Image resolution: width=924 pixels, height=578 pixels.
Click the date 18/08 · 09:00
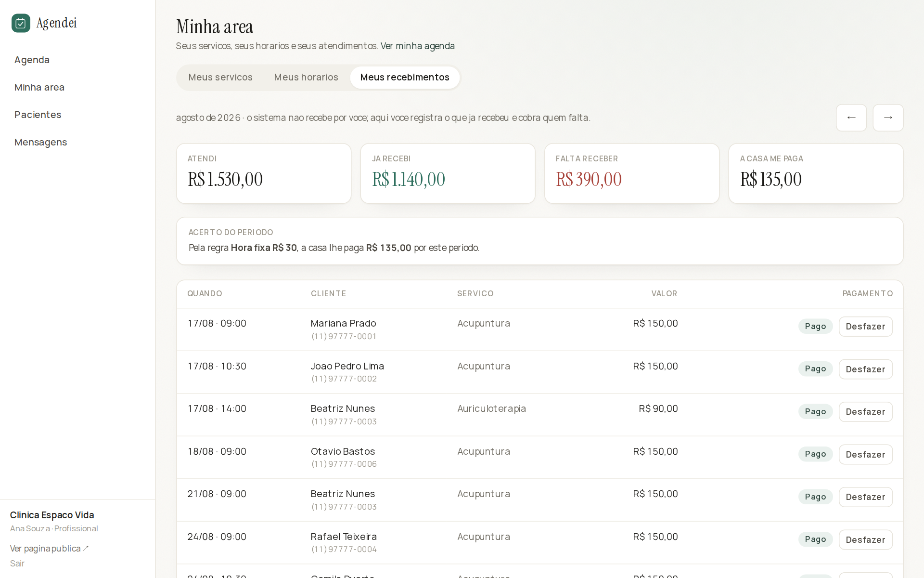click(x=217, y=451)
